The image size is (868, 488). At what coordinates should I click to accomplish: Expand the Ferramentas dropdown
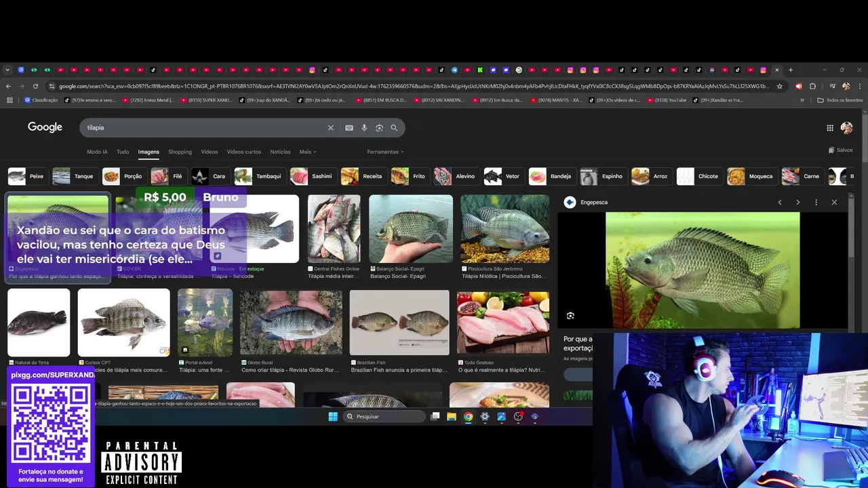coord(385,152)
